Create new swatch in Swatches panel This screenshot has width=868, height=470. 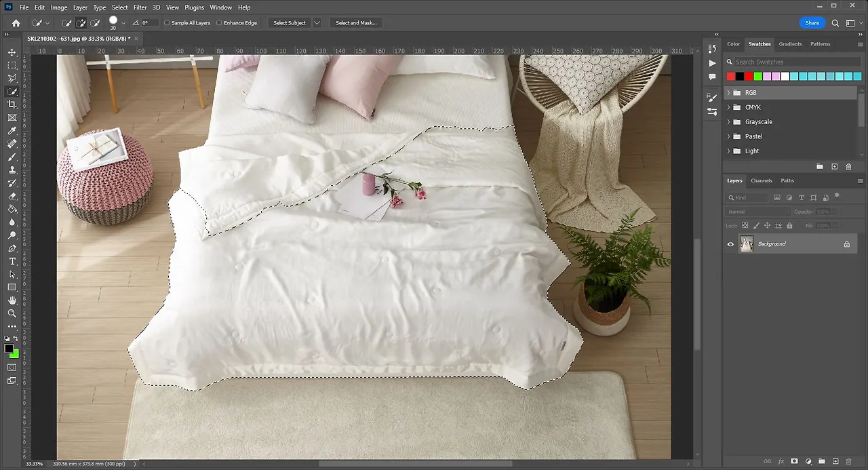[834, 166]
